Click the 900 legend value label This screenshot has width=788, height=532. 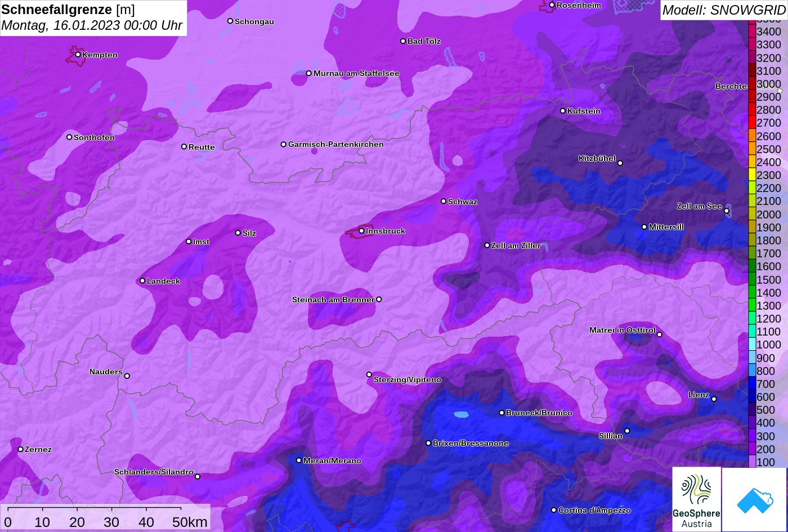(765, 358)
